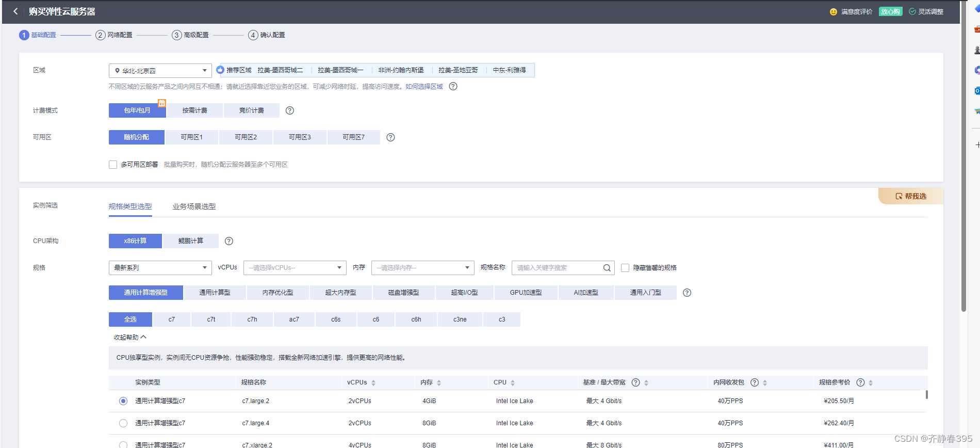Click help icon in the PPS column header
The height and width of the screenshot is (448, 980).
[755, 382]
